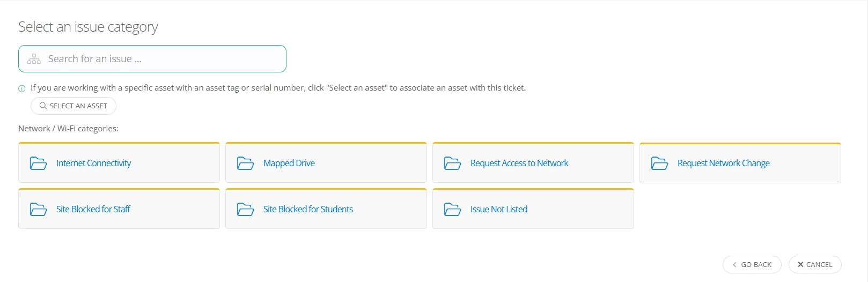
Task: Click the Request Access to Network folder icon
Action: [x=452, y=163]
